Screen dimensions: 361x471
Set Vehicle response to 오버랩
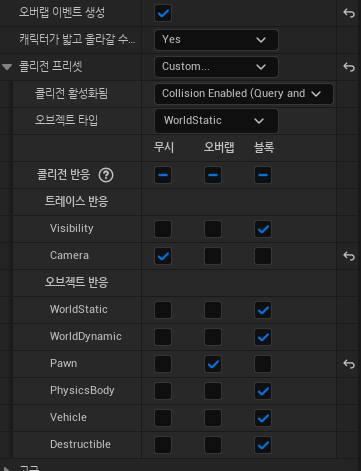coord(213,418)
